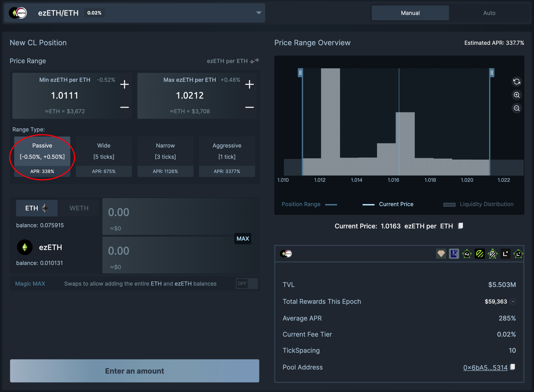Swap price direction arrows next to ezETH per ETH
534x392 pixels.
coord(255,61)
